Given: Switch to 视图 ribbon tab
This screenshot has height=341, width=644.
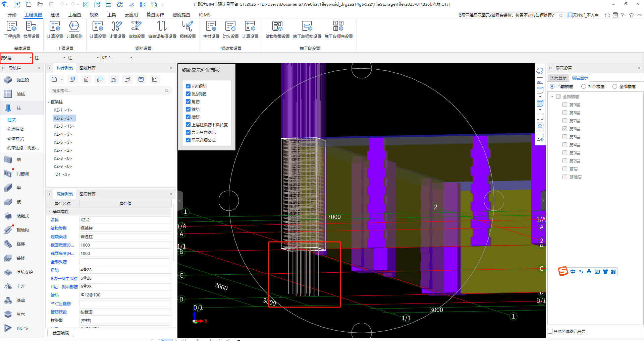Looking at the screenshot, I should tap(94, 15).
